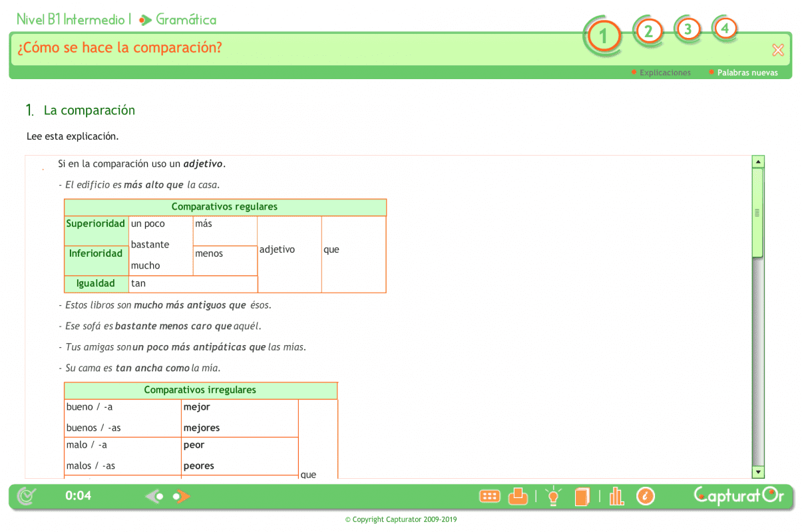Open the keyboard grid icon
The width and height of the screenshot is (802, 532).
coord(489,496)
